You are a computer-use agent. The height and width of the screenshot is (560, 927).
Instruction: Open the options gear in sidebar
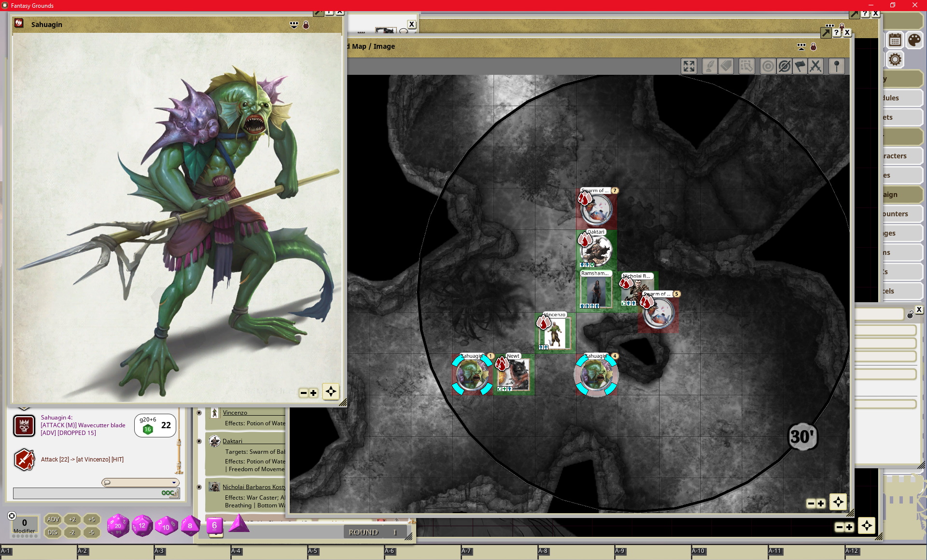895,59
